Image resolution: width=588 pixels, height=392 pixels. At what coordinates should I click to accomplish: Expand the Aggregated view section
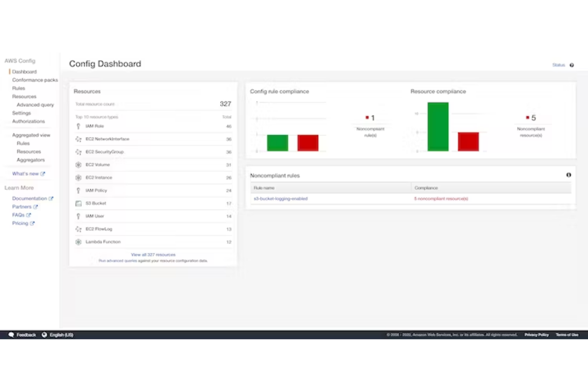tap(31, 135)
